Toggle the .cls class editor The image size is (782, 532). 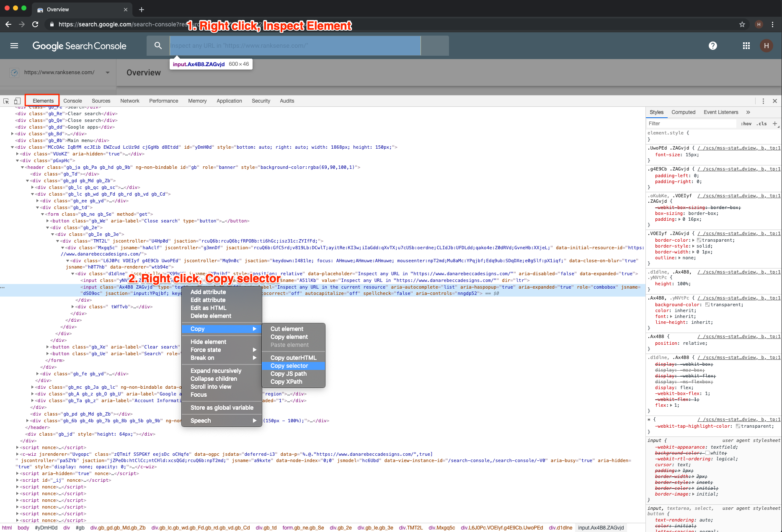(x=761, y=124)
